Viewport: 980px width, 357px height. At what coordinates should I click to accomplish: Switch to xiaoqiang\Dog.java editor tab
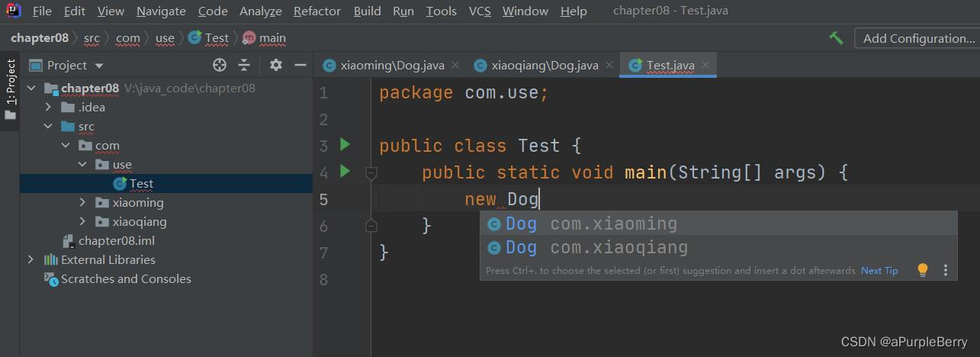tap(542, 66)
